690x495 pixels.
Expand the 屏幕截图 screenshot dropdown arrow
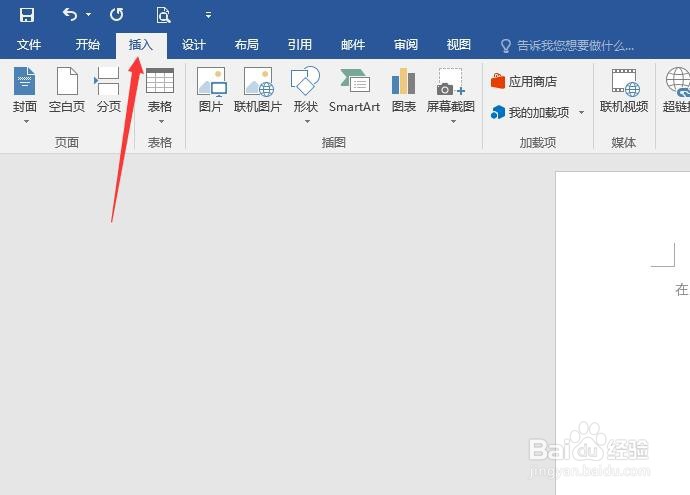(x=453, y=121)
